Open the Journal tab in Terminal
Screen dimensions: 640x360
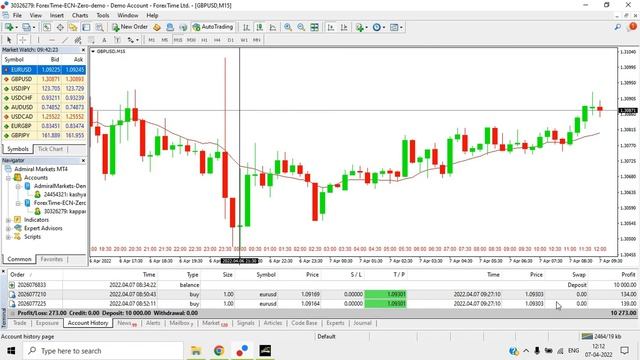[362, 323]
